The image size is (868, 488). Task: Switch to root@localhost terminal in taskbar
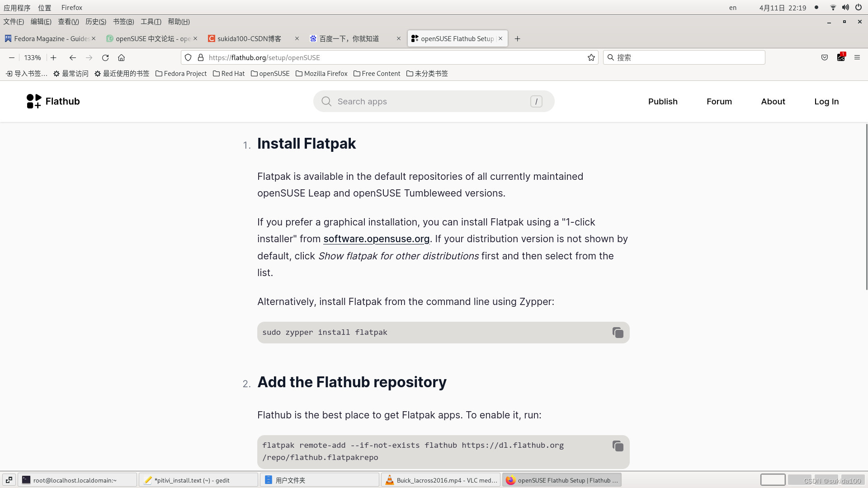coord(77,480)
